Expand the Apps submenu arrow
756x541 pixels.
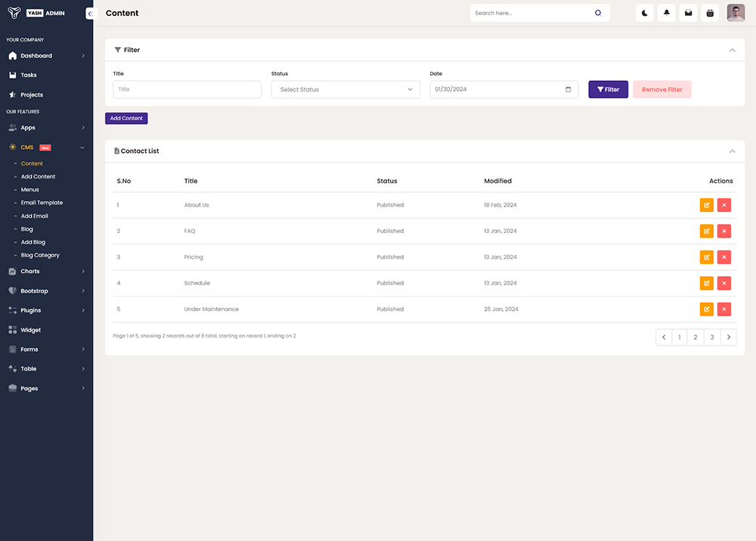coord(83,128)
